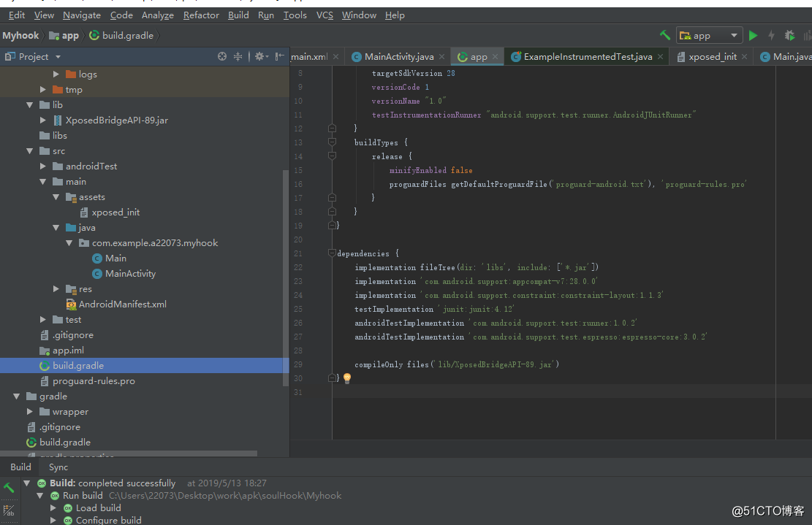Open the Analyze menu
Image resolution: width=812 pixels, height=525 pixels.
pyautogui.click(x=157, y=15)
